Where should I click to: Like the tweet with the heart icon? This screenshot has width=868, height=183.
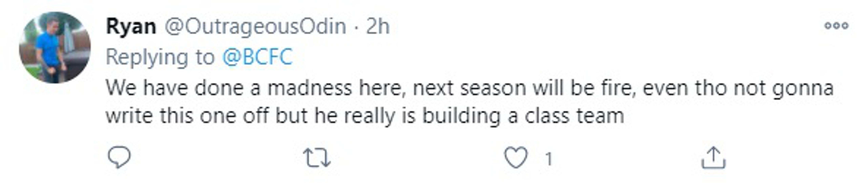click(515, 158)
